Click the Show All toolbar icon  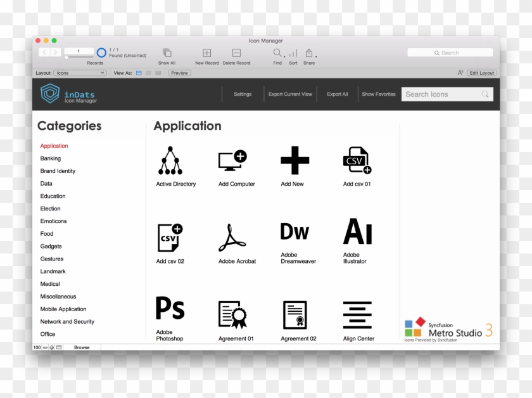(167, 53)
